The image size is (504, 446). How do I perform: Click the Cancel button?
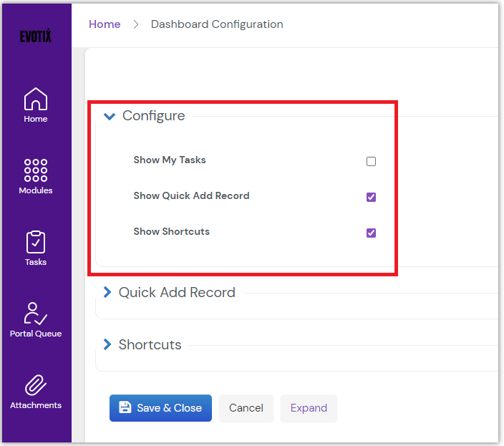click(246, 408)
